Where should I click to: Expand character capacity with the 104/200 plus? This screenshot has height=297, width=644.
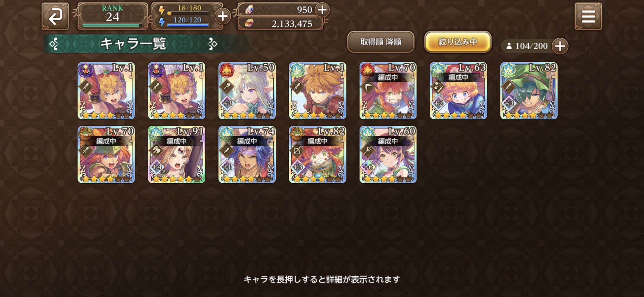560,46
